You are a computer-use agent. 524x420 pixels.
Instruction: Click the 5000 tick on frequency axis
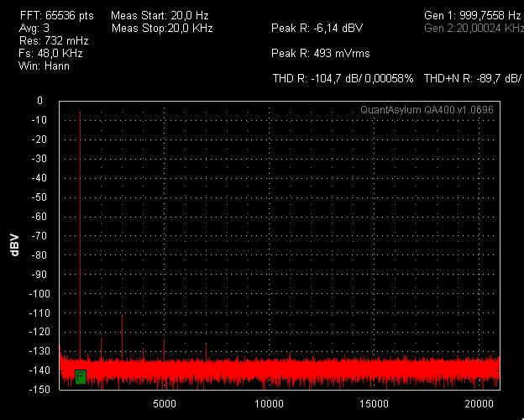coord(165,403)
